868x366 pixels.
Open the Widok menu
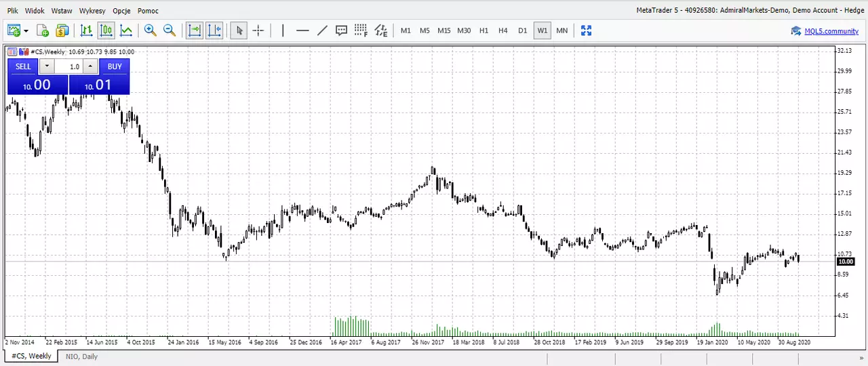point(35,11)
